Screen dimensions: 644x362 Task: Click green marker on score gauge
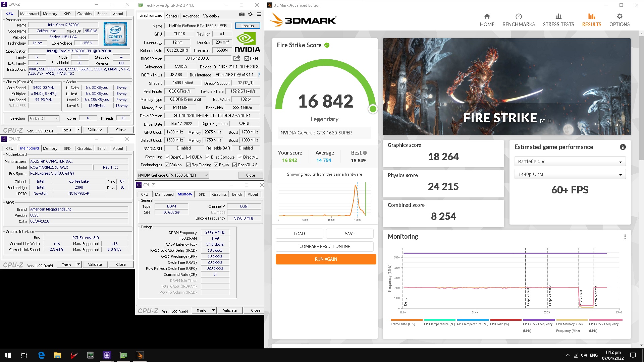[x=373, y=109]
